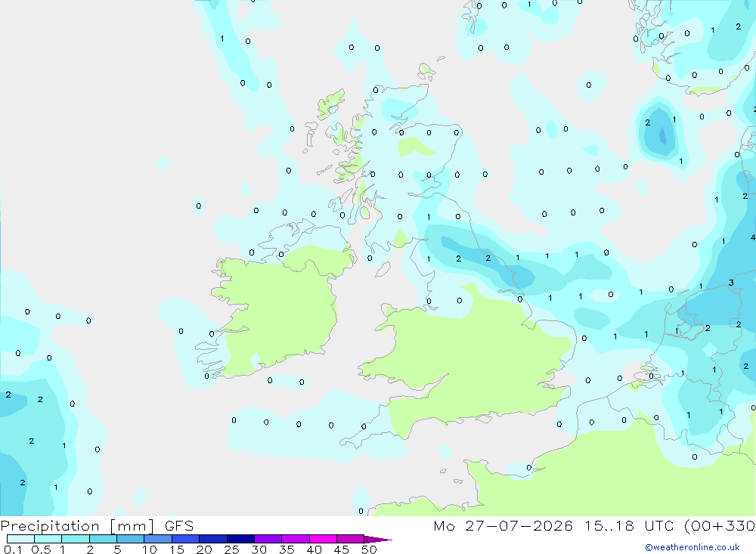Viewport: 756px width, 554px height.
Task: Click legend swatch between 10 and 15
Action: coord(158,539)
